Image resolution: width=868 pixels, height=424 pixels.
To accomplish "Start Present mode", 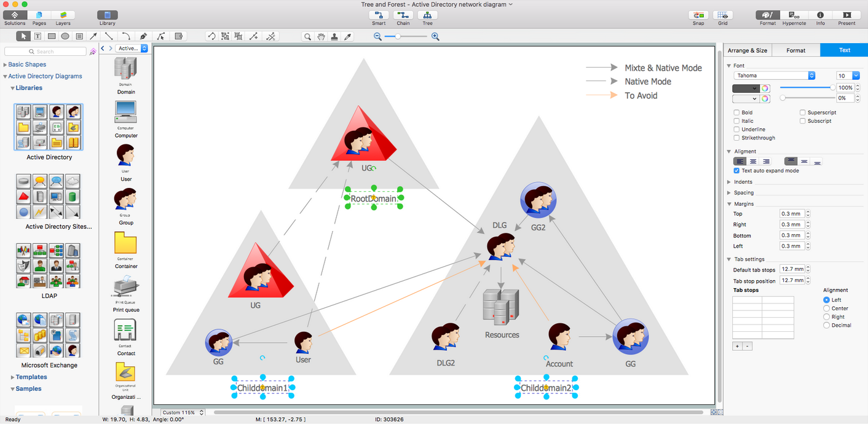I will pyautogui.click(x=846, y=15).
